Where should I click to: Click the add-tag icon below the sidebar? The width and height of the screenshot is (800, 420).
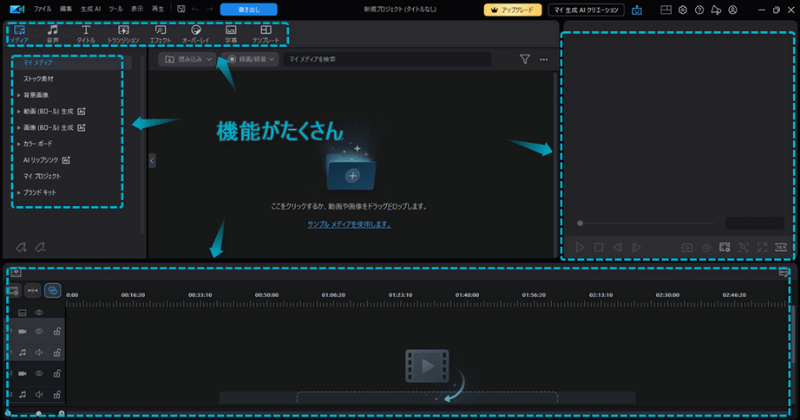21,248
